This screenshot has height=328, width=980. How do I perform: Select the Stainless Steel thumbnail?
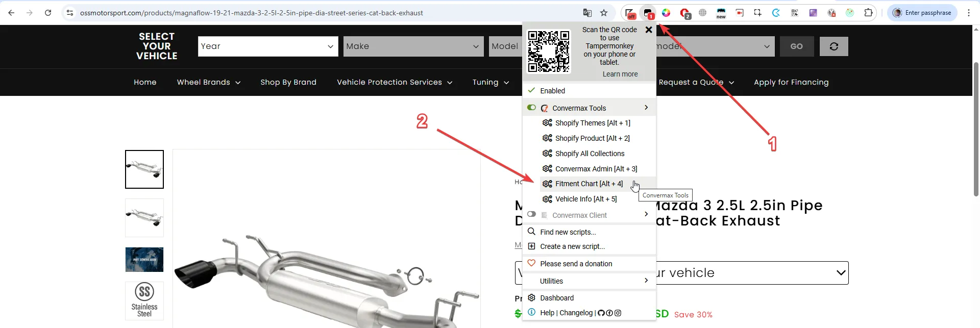144,300
